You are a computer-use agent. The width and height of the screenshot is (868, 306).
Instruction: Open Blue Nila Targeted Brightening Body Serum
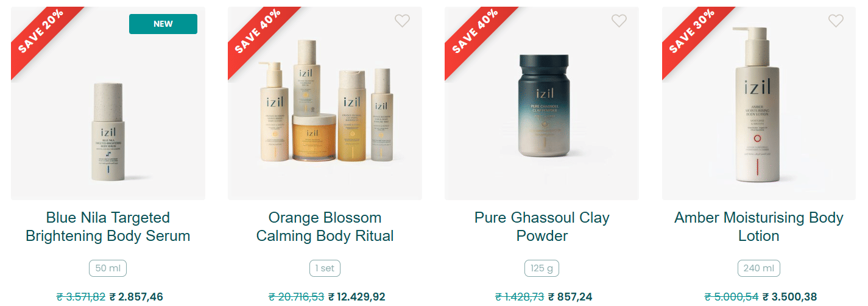click(108, 227)
